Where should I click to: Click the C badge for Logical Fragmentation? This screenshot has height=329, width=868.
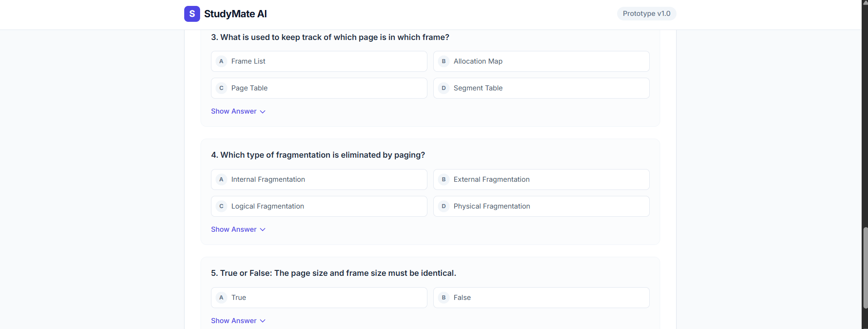pyautogui.click(x=221, y=206)
